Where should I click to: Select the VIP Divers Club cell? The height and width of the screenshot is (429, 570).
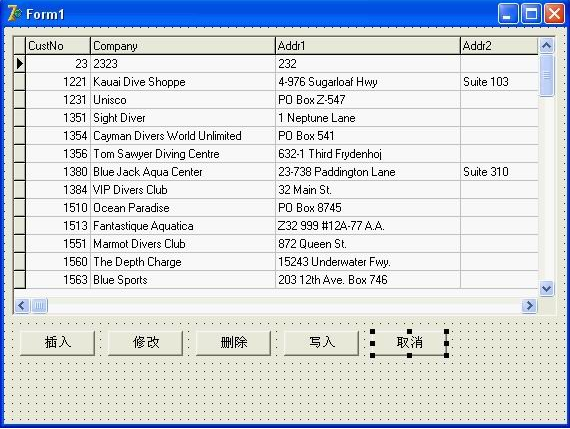[x=183, y=190]
